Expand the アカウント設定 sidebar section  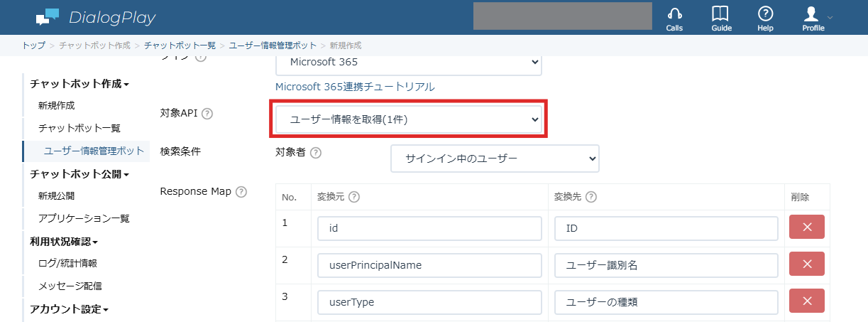(69, 308)
